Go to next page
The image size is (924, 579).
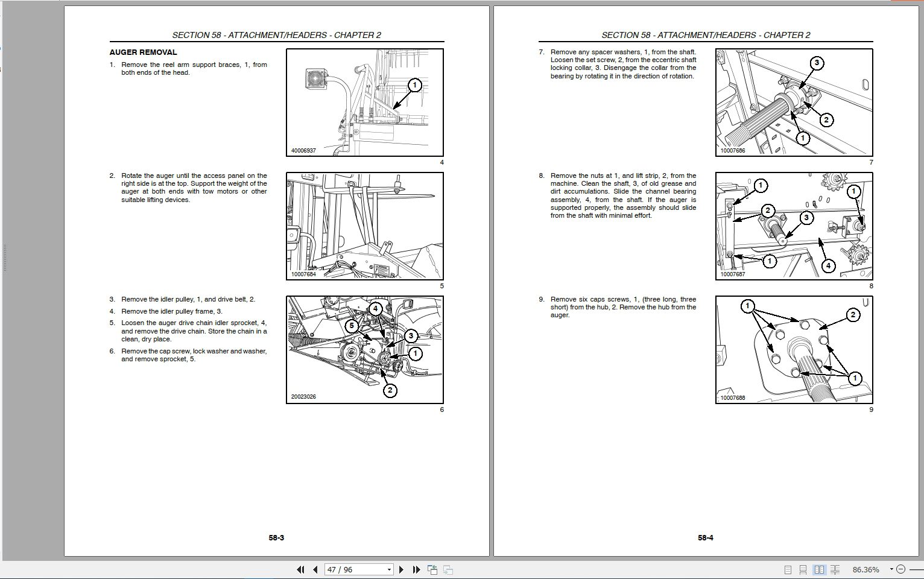[401, 569]
